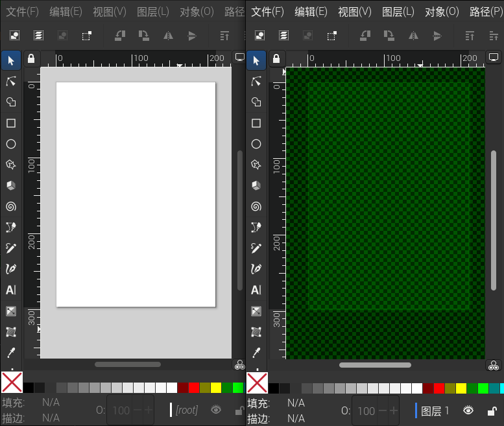Screen dimensions: 504x426
Task: Choose the Text tool in right window
Action: coord(256,290)
